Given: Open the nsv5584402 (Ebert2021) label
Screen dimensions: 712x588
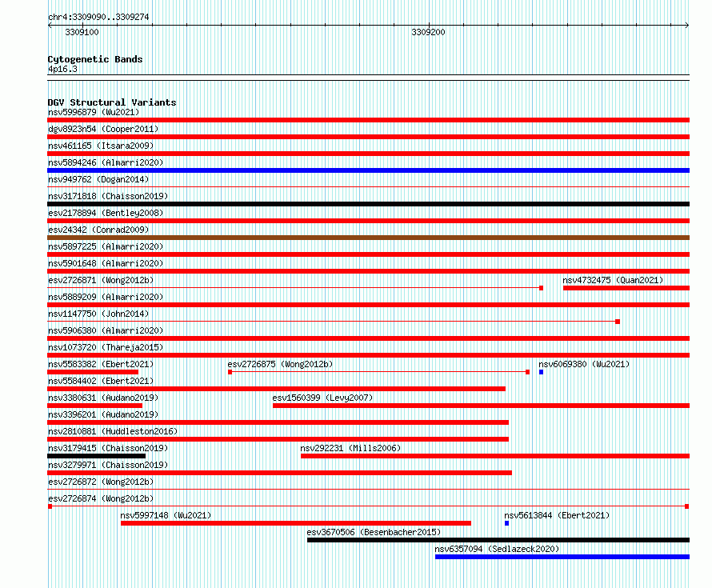Looking at the screenshot, I should [x=101, y=381].
